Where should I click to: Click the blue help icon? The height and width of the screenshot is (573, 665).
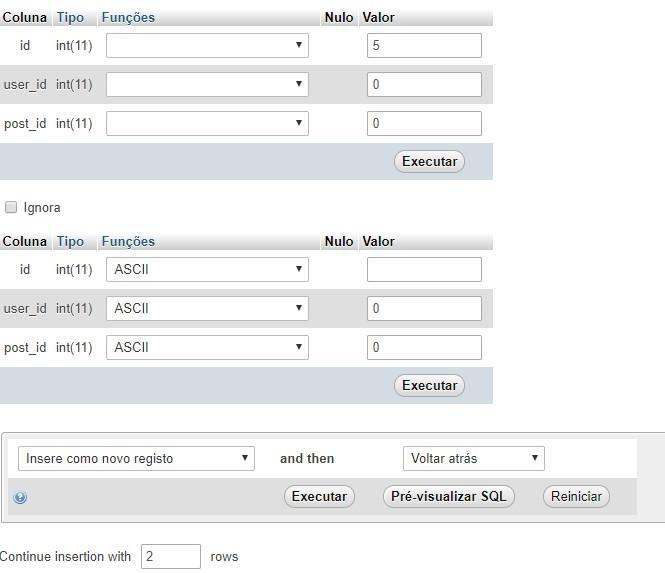pos(20,497)
